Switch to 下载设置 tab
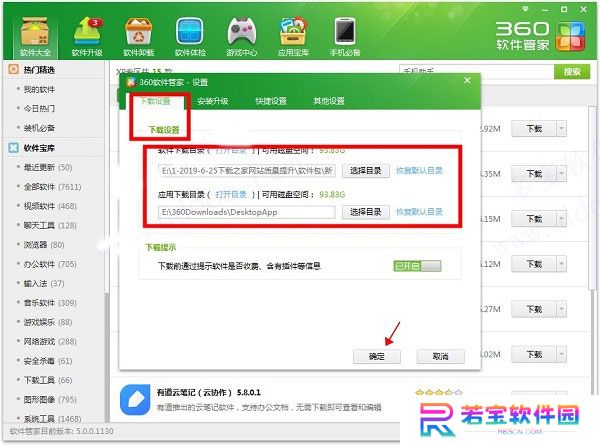600x445 pixels. coord(155,101)
